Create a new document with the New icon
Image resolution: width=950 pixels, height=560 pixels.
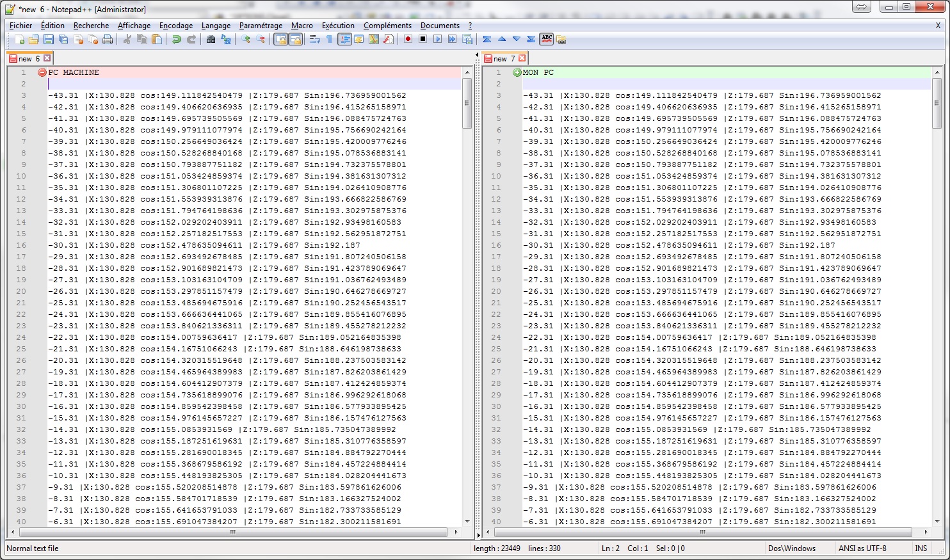click(19, 39)
